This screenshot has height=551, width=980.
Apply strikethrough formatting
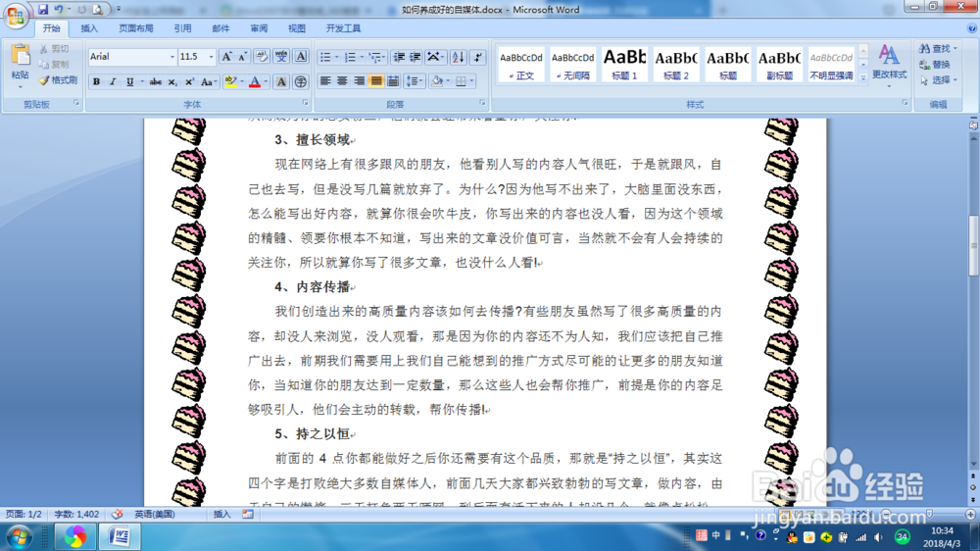155,82
